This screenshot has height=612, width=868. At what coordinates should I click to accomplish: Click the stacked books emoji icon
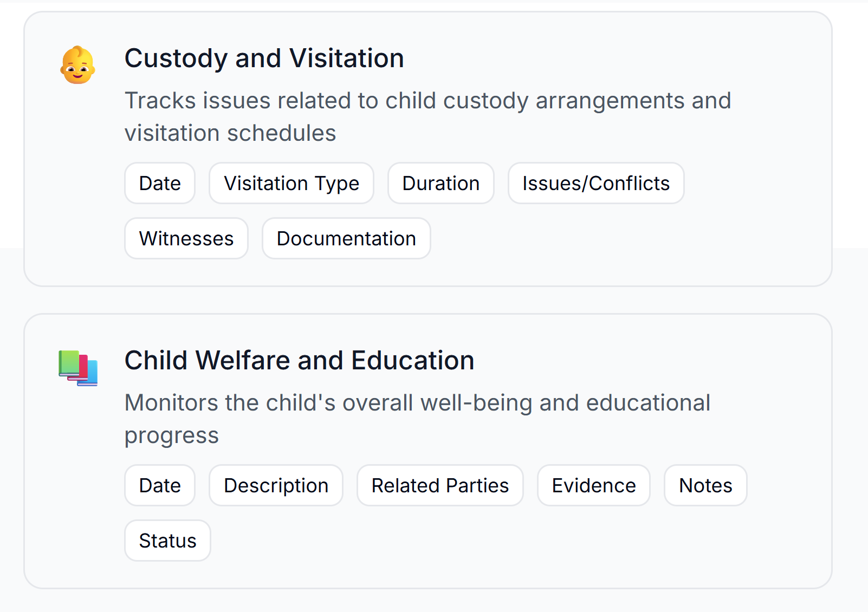78,368
